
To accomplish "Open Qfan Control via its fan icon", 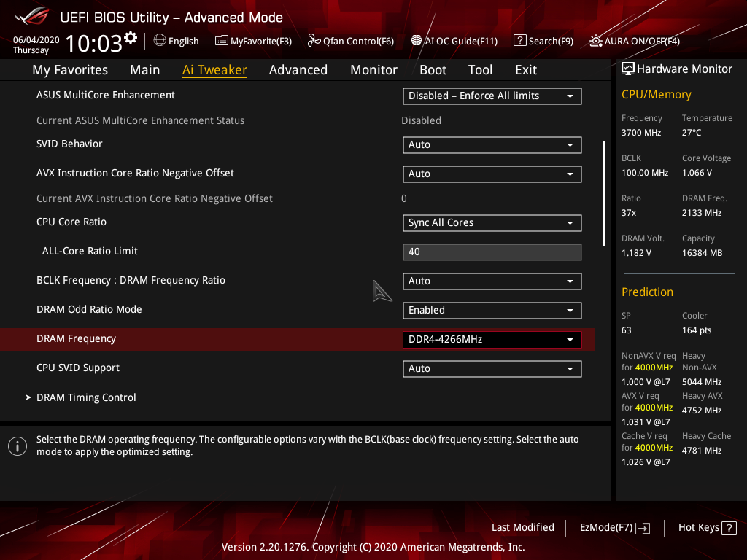I will 312,42.
